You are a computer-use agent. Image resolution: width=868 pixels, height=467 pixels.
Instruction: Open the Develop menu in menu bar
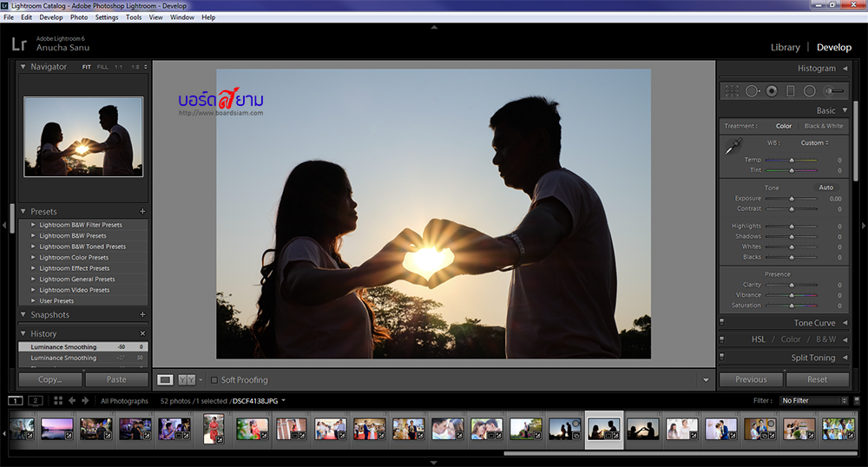51,17
